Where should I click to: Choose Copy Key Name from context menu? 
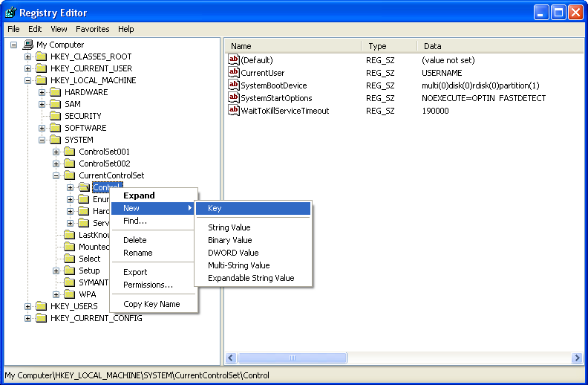[x=151, y=304]
